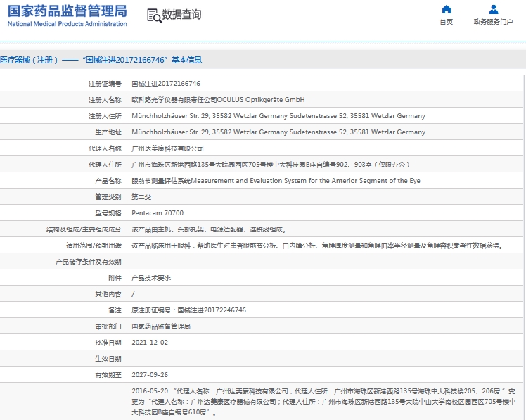Click the 代理人住所 address value

(x=270, y=165)
